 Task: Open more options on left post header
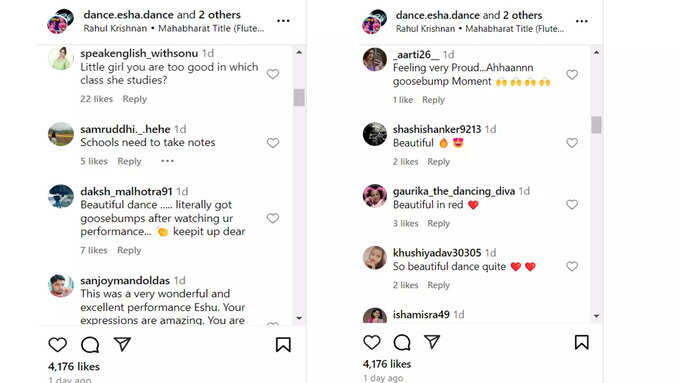coord(283,20)
